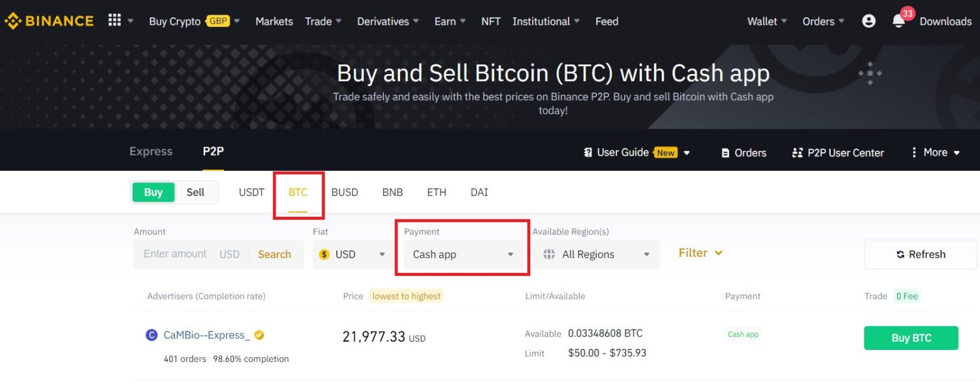The height and width of the screenshot is (387, 980).
Task: Switch to the Sell side
Action: 196,192
